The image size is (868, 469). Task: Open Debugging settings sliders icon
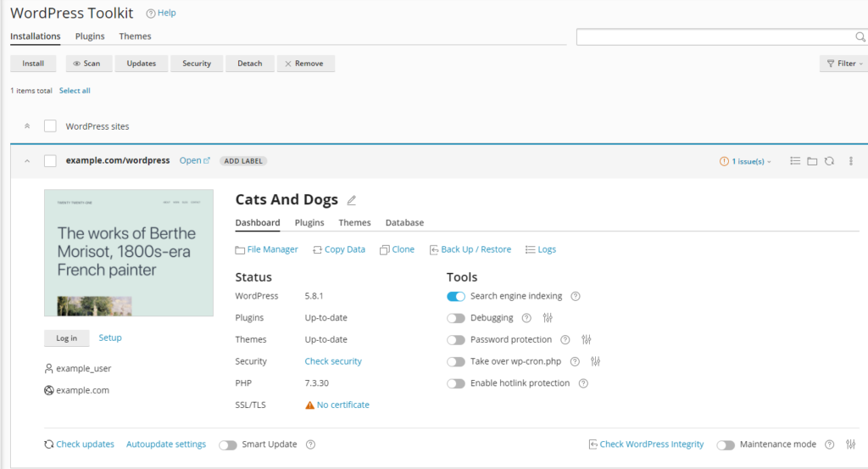pyautogui.click(x=548, y=318)
